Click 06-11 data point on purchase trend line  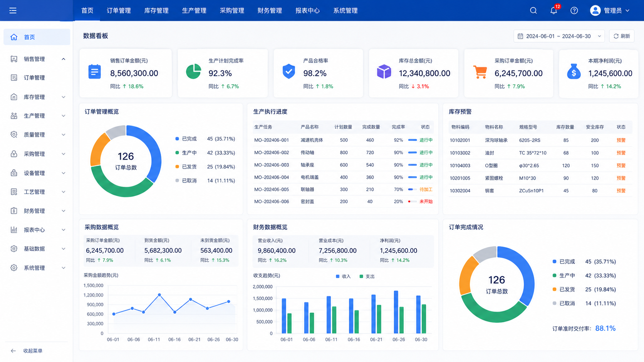tap(159, 295)
